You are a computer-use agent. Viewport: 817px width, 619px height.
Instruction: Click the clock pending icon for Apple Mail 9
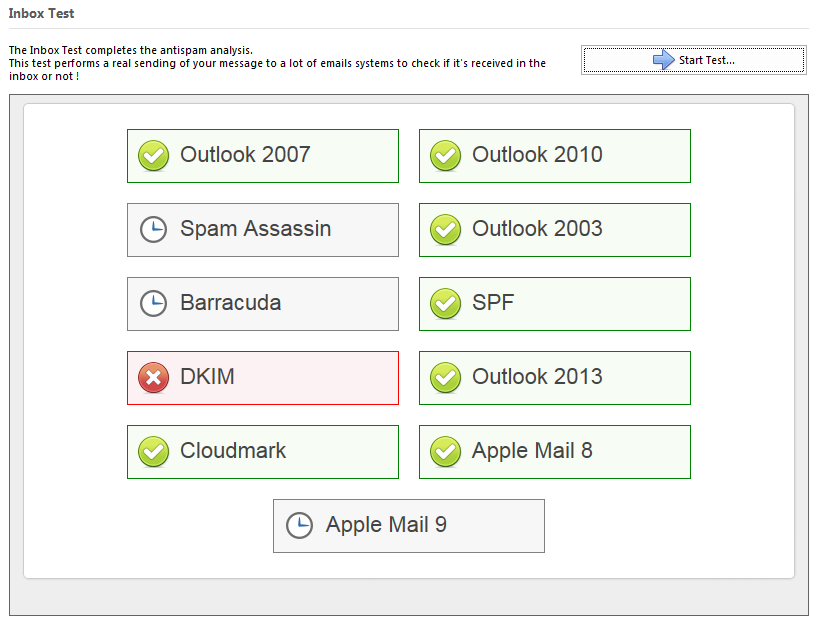pyautogui.click(x=299, y=525)
